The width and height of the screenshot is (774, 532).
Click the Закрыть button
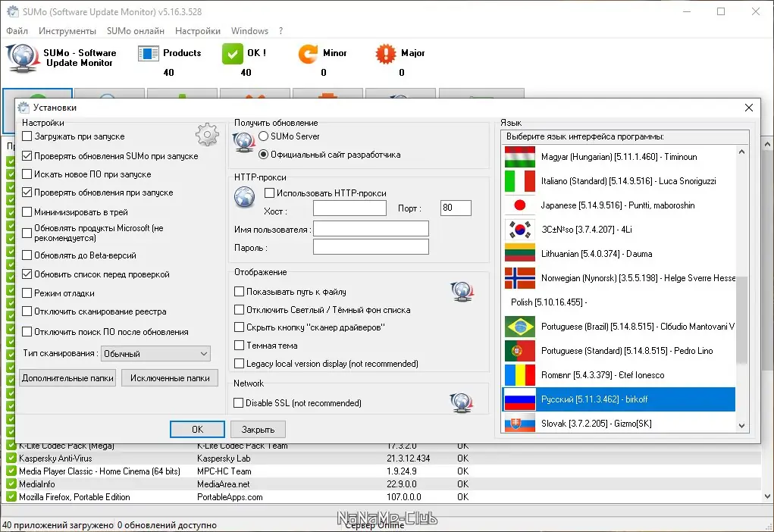coord(259,430)
